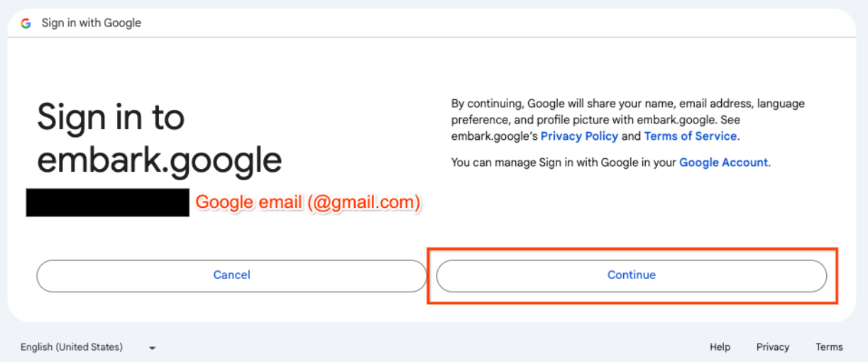Click the Google G logo icon
The height and width of the screenshot is (362, 868).
coord(26,23)
